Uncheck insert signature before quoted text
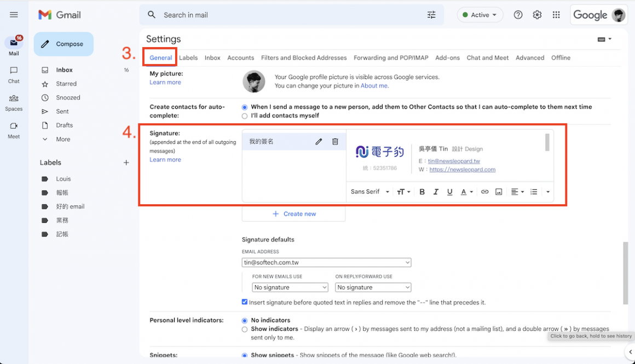Image resolution: width=635 pixels, height=364 pixels. [x=244, y=302]
